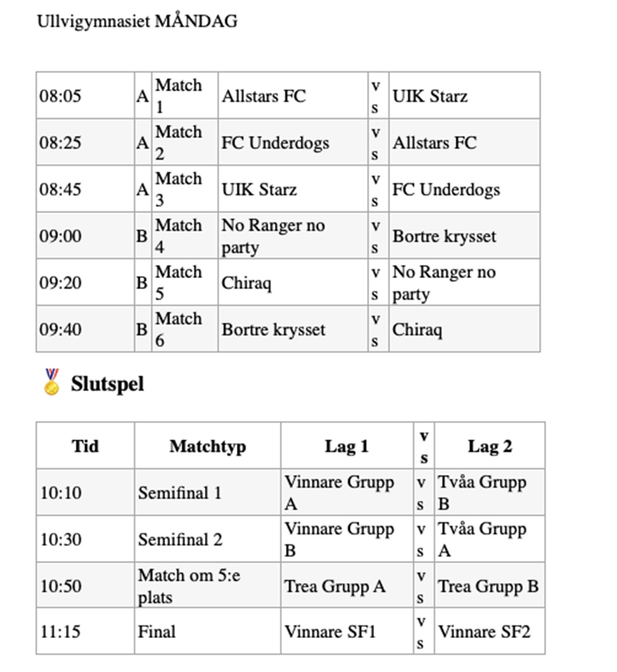
Task: Click the Match om 5:e plats cell
Action: [189, 586]
